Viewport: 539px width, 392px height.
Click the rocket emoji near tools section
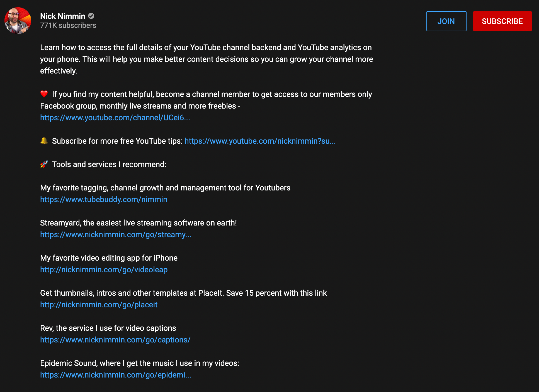tap(44, 164)
